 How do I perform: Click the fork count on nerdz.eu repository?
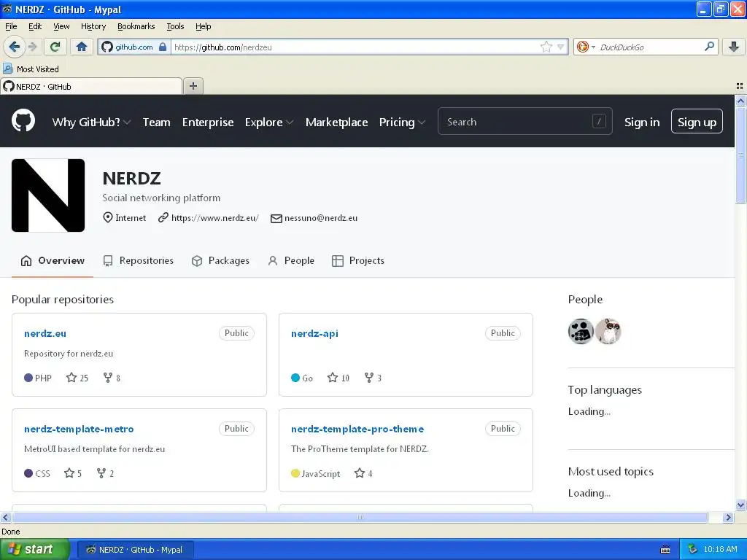[x=112, y=378]
